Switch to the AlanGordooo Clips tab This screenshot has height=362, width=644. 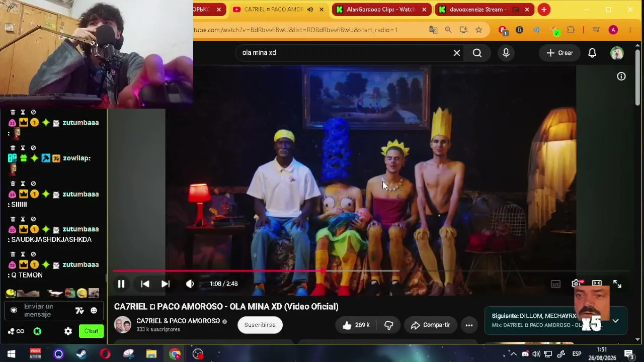381,10
